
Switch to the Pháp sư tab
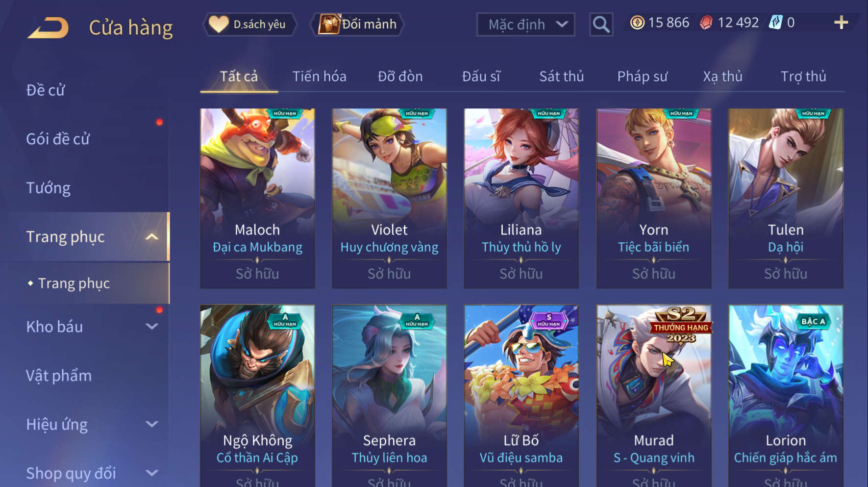642,77
